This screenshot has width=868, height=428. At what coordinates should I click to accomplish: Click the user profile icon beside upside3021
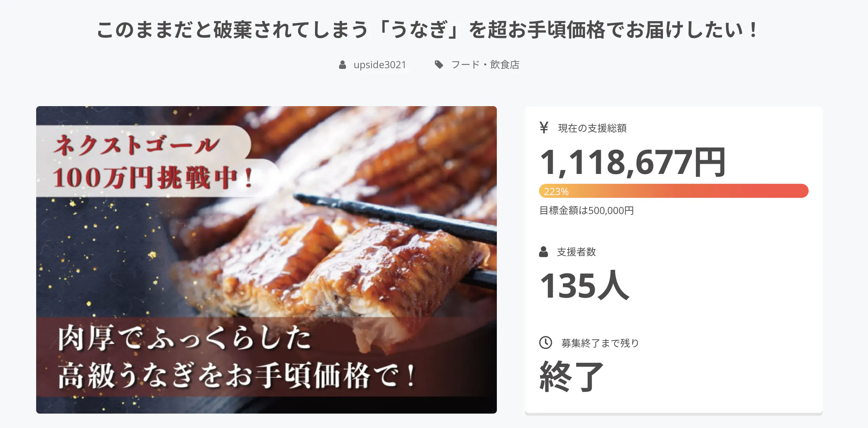coord(342,65)
